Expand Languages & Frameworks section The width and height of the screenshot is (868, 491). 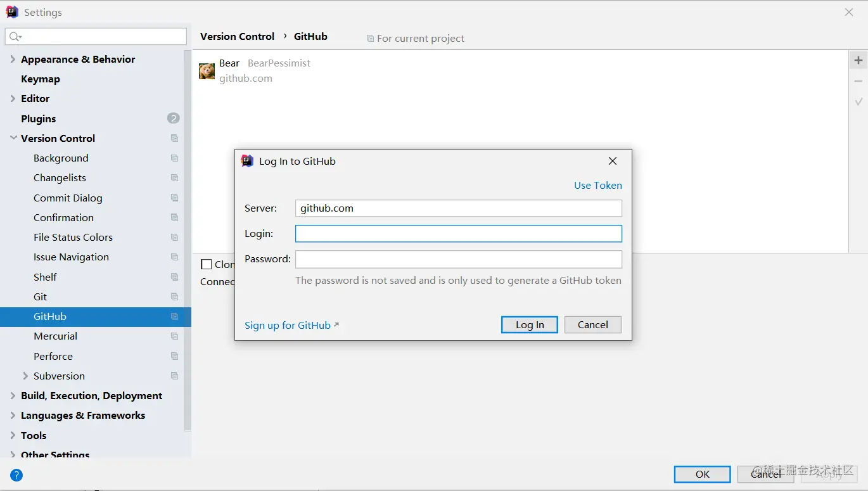(x=13, y=415)
